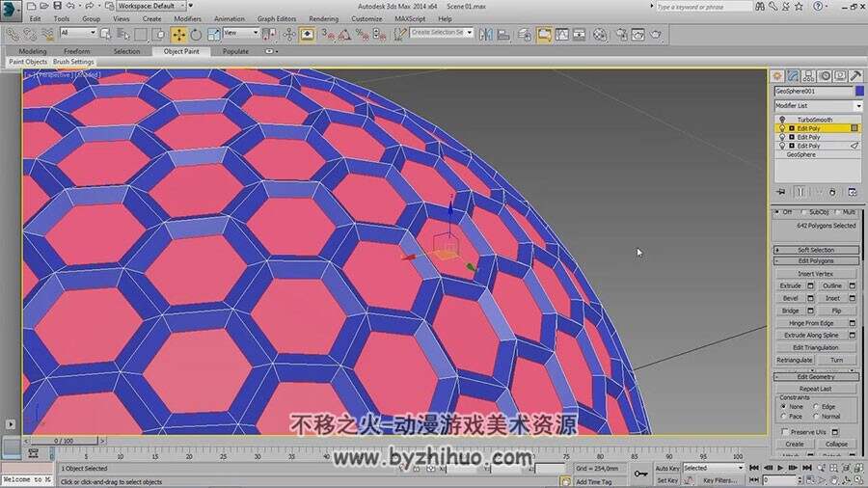868x488 pixels.
Task: Open the Display command panel tab
Action: (x=840, y=76)
